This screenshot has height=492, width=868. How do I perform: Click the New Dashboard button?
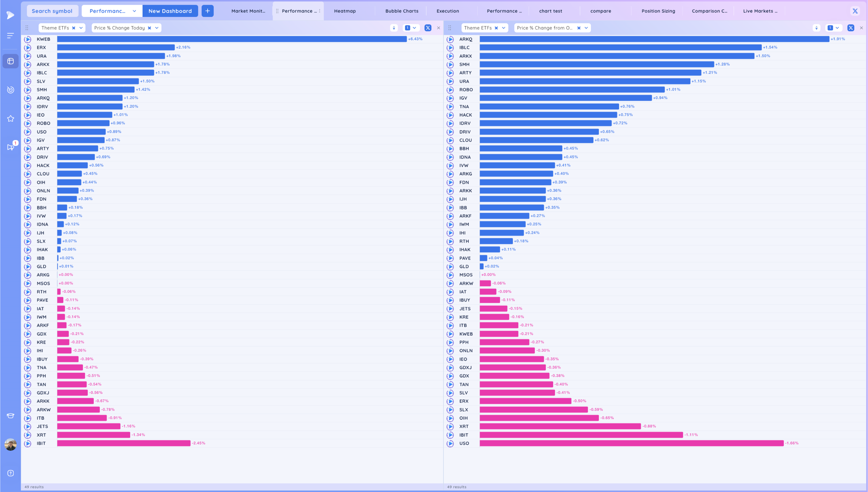pos(170,11)
